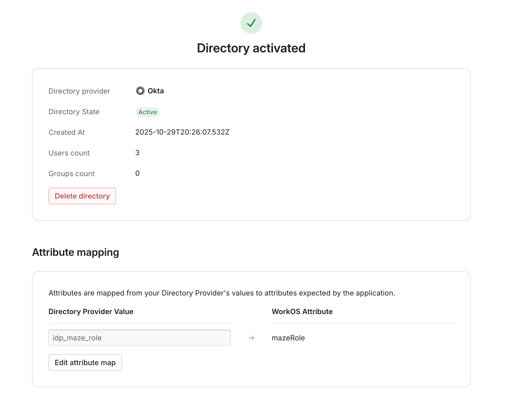Viewport: 532px width, 410px height.
Task: Click the mazeRole WorkOS attribute value
Action: 288,338
